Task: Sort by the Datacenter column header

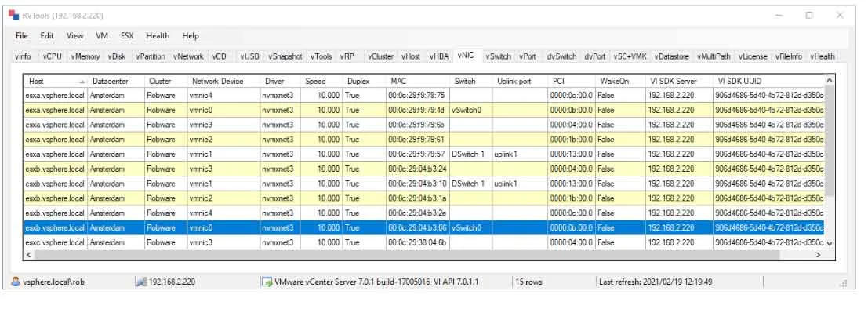Action: [x=116, y=81]
